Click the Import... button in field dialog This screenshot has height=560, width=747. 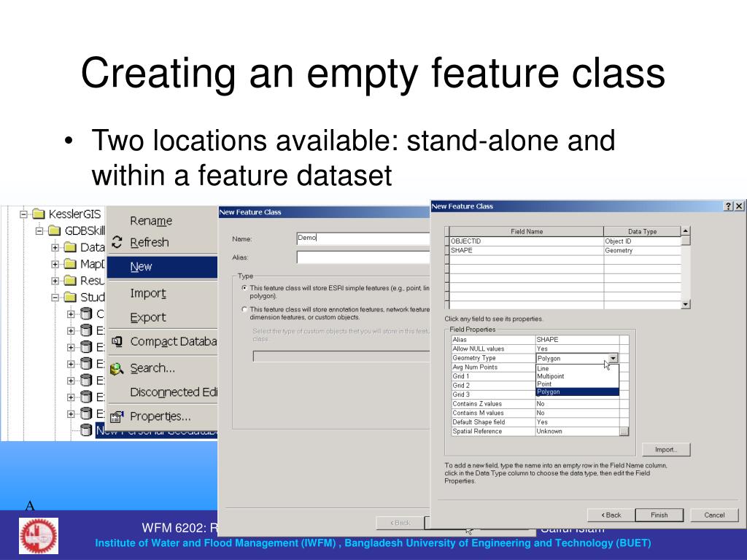tap(666, 449)
